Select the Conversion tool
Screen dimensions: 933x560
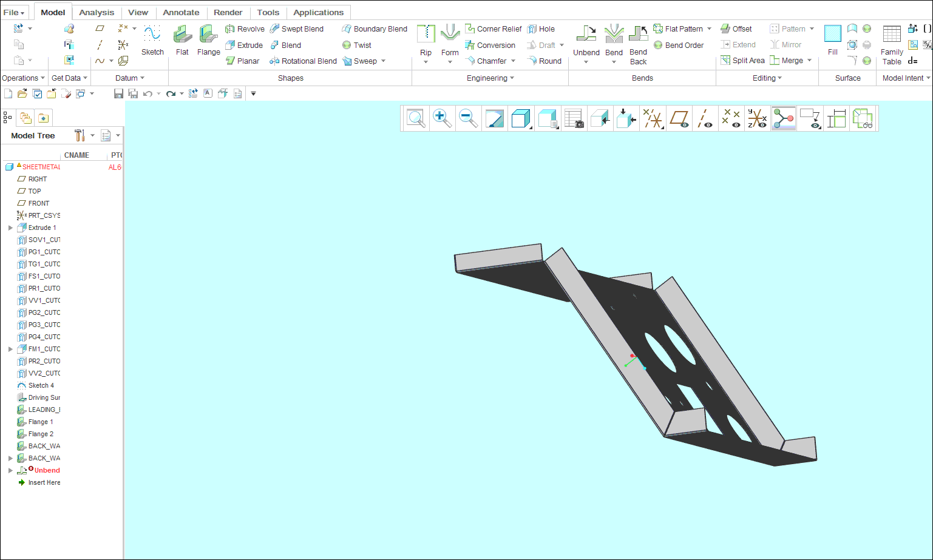[490, 45]
